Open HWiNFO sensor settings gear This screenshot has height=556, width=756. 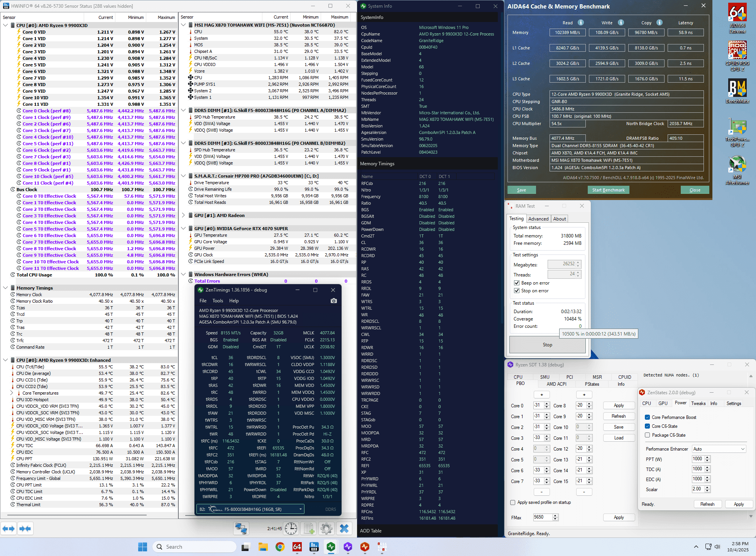tap(326, 528)
